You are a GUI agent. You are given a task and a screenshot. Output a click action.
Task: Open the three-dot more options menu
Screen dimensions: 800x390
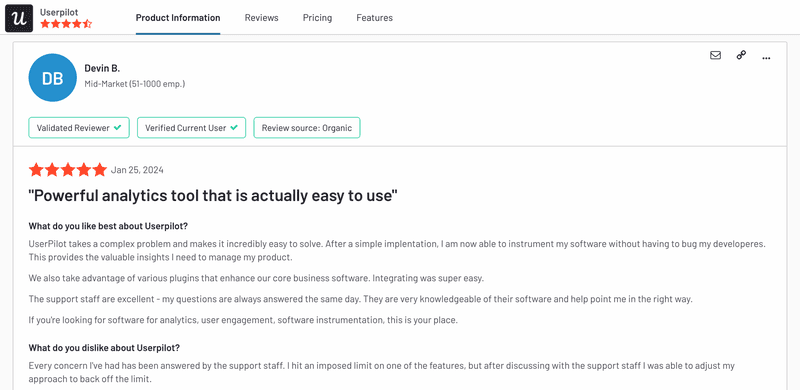tap(766, 58)
